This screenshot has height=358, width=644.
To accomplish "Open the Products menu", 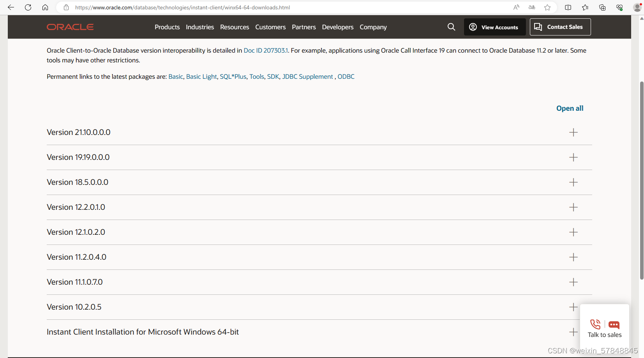I will tap(167, 27).
